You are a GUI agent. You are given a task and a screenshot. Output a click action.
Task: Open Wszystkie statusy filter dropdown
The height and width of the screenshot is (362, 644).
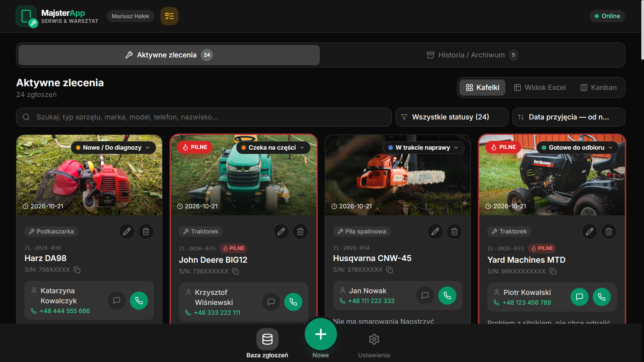[x=452, y=117]
